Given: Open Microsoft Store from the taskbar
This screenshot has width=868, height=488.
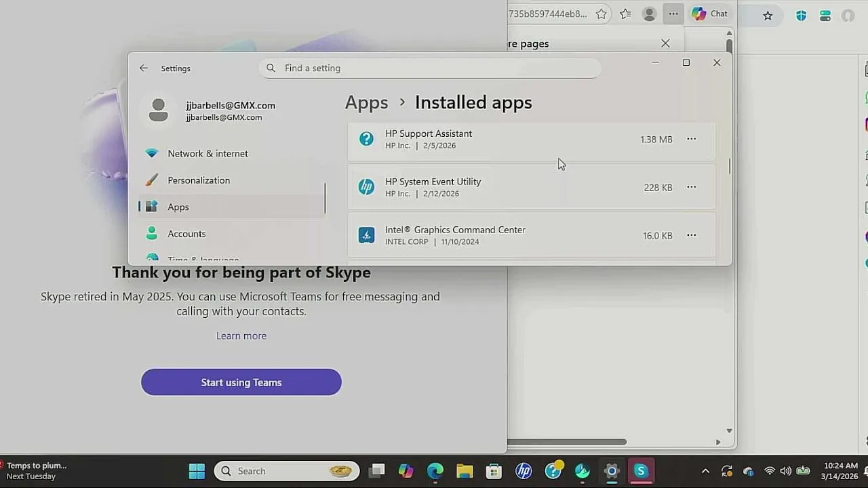Looking at the screenshot, I should coord(494,471).
